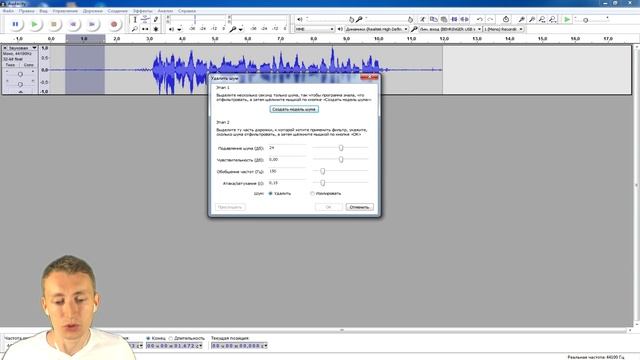This screenshot has width=640, height=360.
Task: Click the current position time field
Action: point(239,346)
